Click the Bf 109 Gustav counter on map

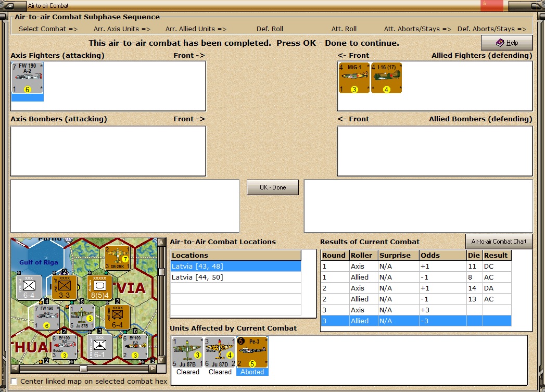(x=65, y=347)
